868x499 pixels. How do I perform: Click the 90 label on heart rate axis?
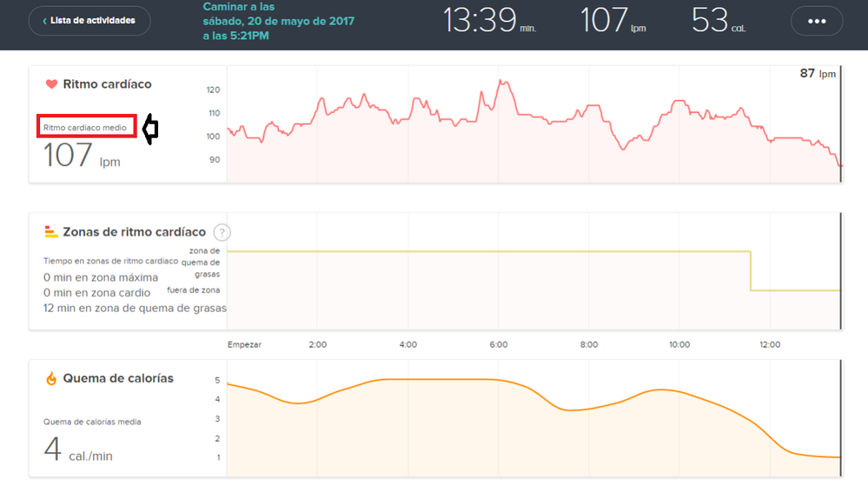[x=215, y=159]
